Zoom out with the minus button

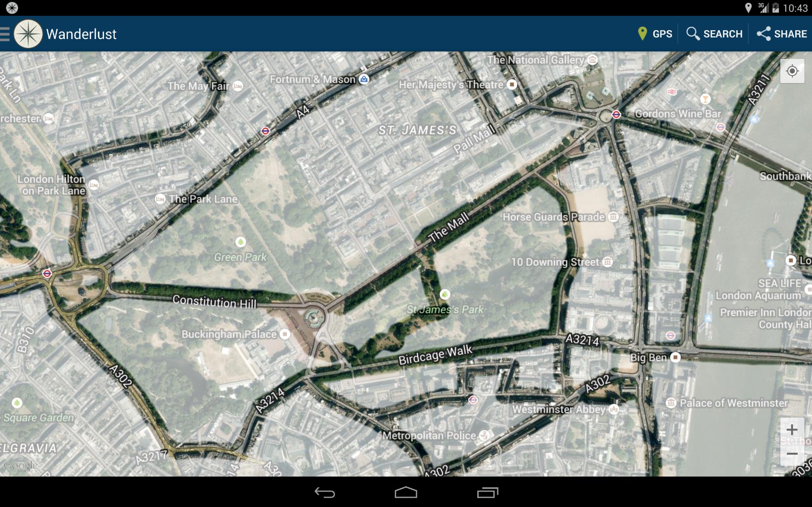pyautogui.click(x=792, y=454)
